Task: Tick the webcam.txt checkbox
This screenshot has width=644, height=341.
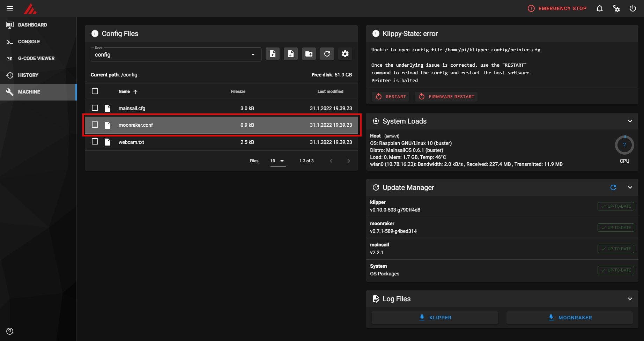Action: 95,141
